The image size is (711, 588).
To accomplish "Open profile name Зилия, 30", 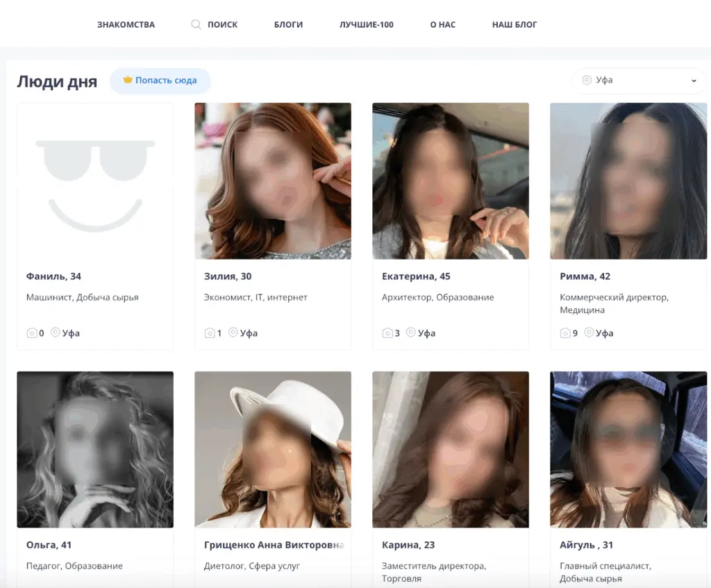I will coord(228,276).
